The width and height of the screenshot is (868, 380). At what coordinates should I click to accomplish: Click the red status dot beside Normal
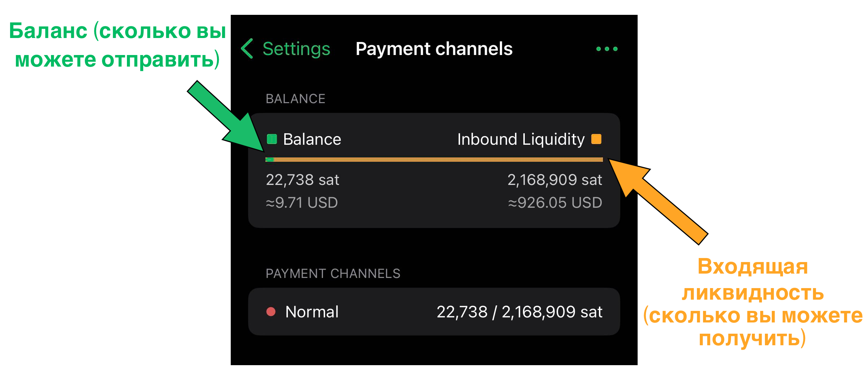pos(271,312)
